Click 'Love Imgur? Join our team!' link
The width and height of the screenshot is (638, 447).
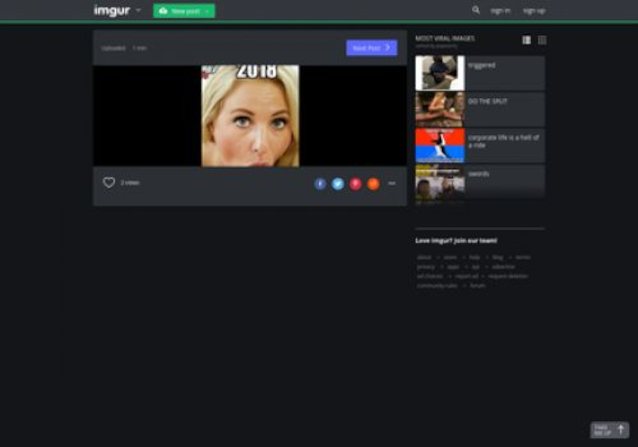coord(456,240)
